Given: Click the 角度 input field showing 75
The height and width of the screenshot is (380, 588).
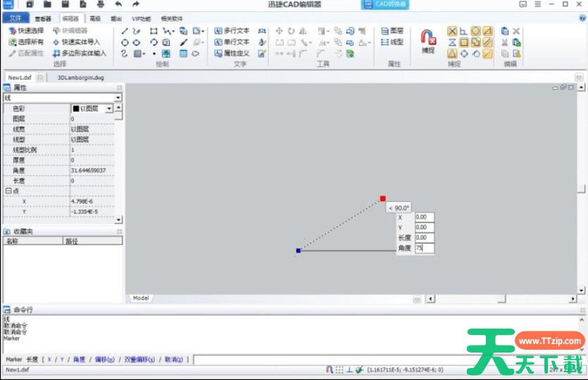Looking at the screenshot, I should click(x=424, y=248).
